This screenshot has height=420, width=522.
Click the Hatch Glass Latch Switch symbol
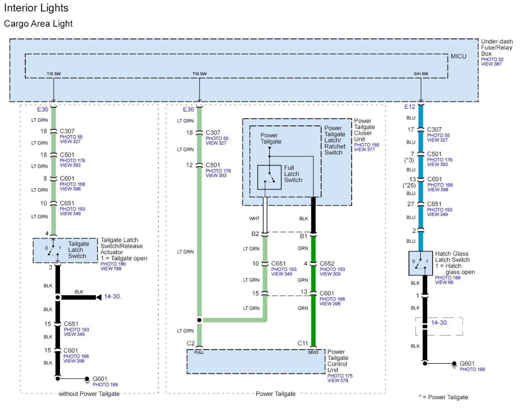(x=421, y=263)
